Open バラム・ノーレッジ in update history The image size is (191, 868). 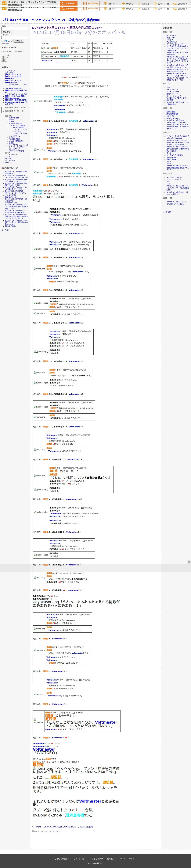[x=173, y=180]
